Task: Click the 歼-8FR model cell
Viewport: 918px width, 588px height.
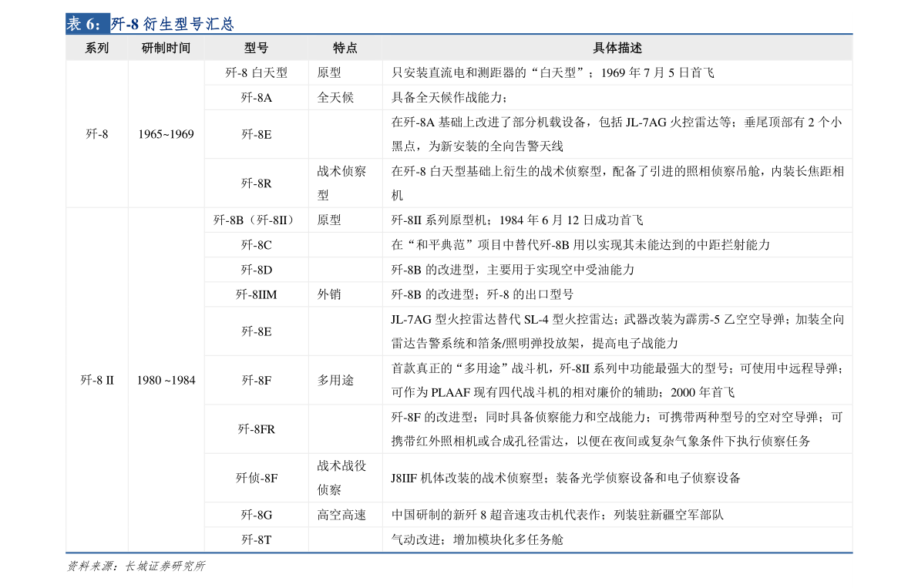Action: tap(256, 428)
